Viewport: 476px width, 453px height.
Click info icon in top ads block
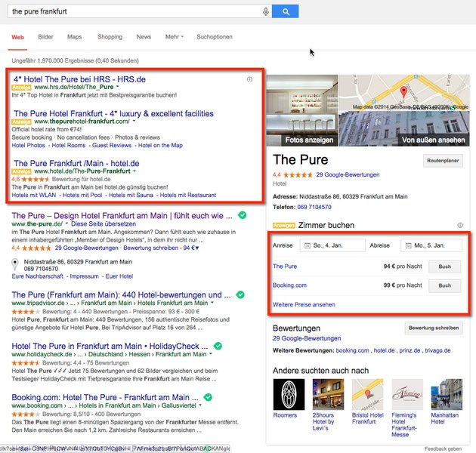tap(250, 79)
